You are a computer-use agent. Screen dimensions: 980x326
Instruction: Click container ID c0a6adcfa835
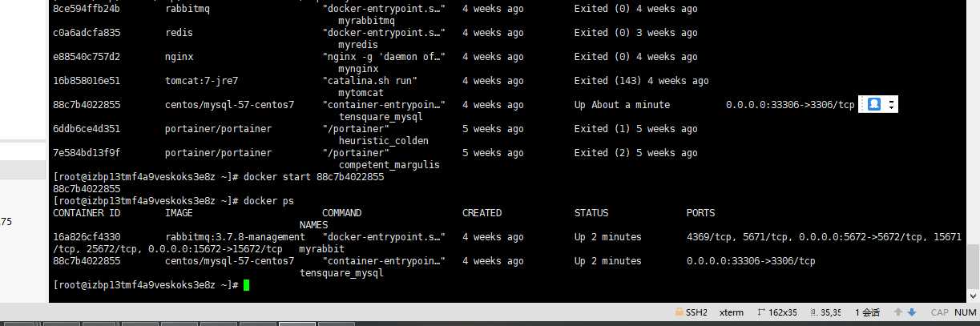[87, 33]
